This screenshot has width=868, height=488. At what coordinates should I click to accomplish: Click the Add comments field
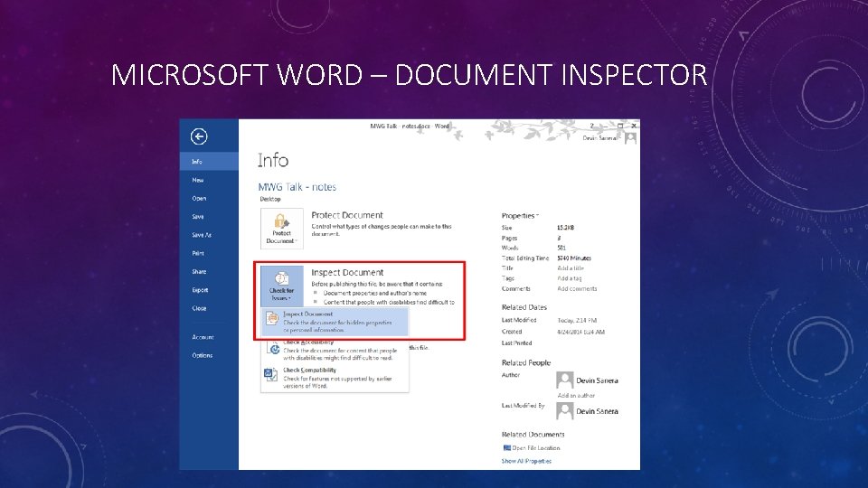(x=577, y=289)
